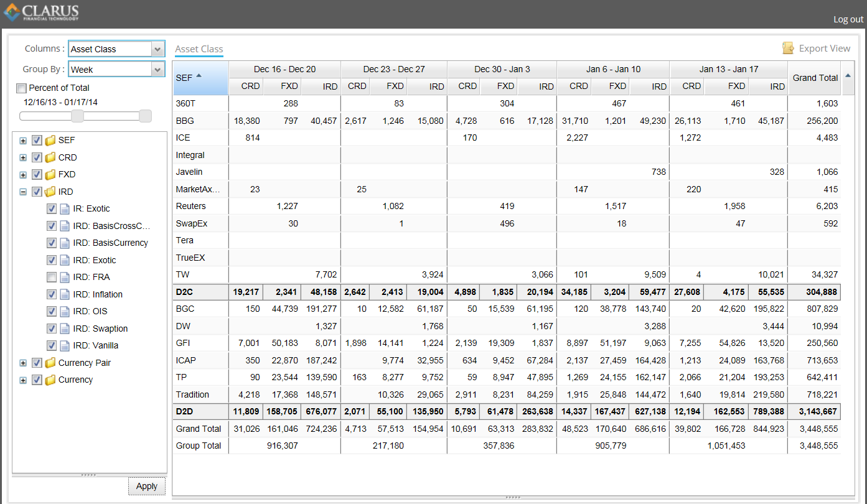This screenshot has width=867, height=504.
Task: Uncheck the SEF folder checkbox
Action: click(x=37, y=141)
